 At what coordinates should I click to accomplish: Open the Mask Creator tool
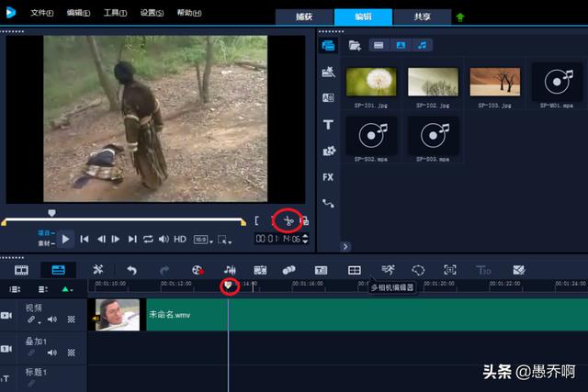click(418, 270)
